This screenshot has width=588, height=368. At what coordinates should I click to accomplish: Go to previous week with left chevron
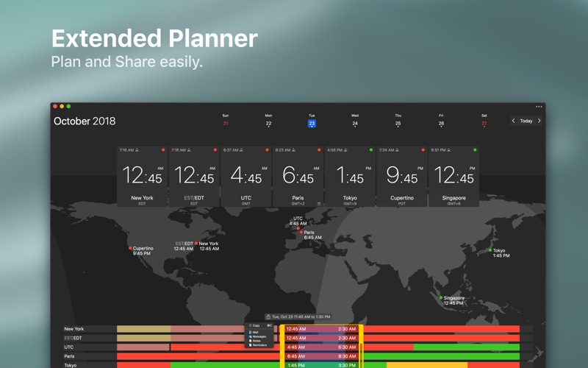pyautogui.click(x=513, y=121)
